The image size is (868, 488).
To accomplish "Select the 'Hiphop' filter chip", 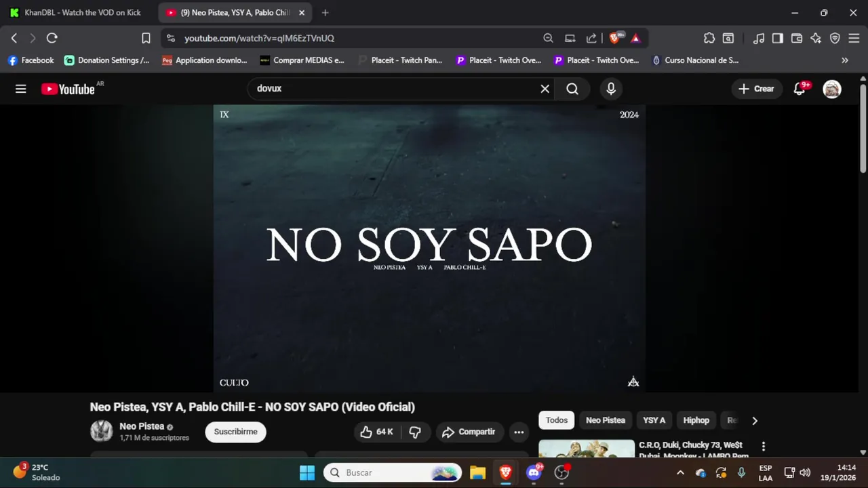I will point(696,420).
